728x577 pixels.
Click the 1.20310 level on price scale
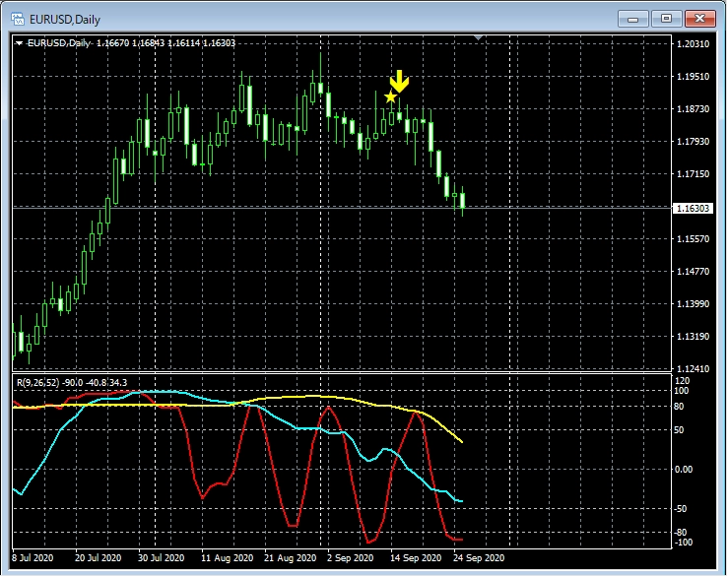[693, 44]
